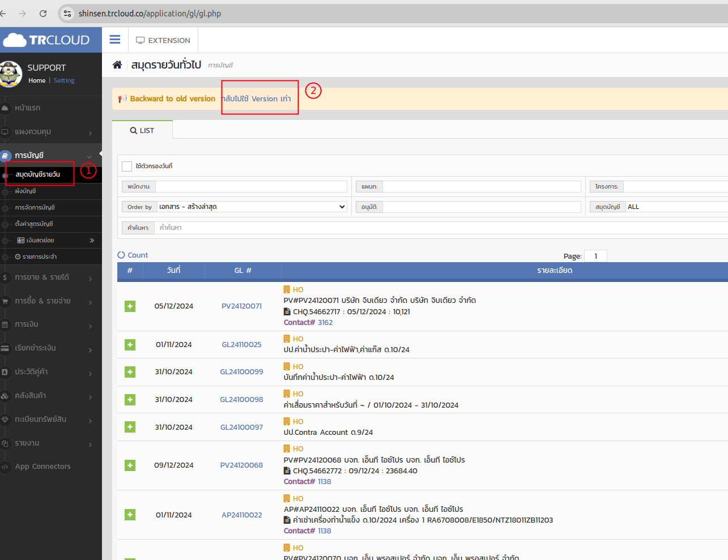The width and height of the screenshot is (728, 560).
Task: Click the megaphone announcement icon
Action: pyautogui.click(x=122, y=99)
